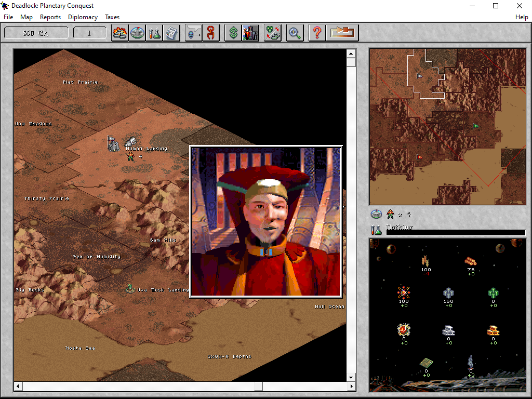Open the city dome overview icon

(x=137, y=33)
